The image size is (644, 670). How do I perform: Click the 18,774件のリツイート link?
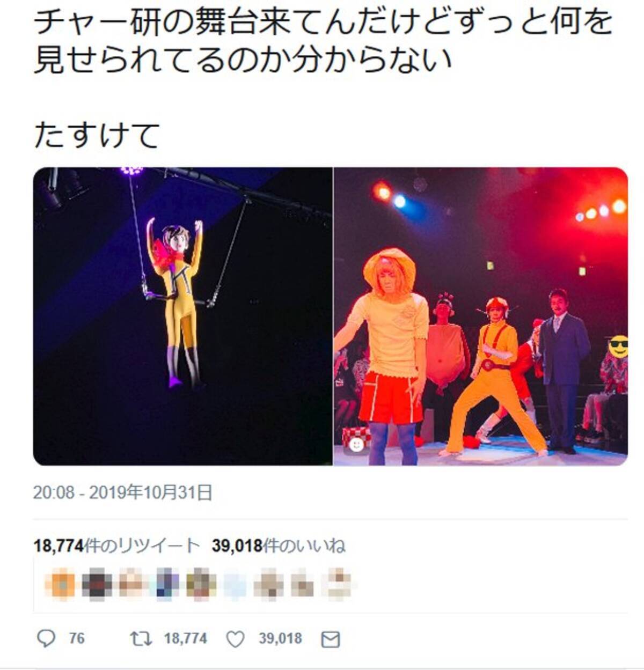[116, 546]
